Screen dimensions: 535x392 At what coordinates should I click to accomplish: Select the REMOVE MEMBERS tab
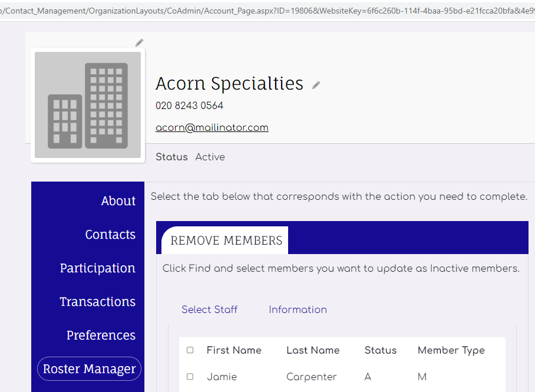pos(226,241)
